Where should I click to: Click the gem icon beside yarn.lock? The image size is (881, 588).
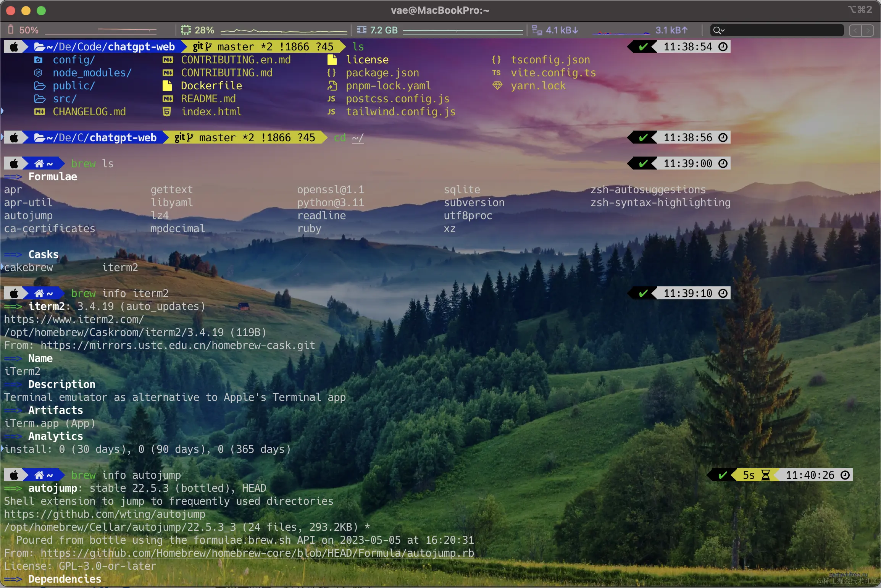497,86
